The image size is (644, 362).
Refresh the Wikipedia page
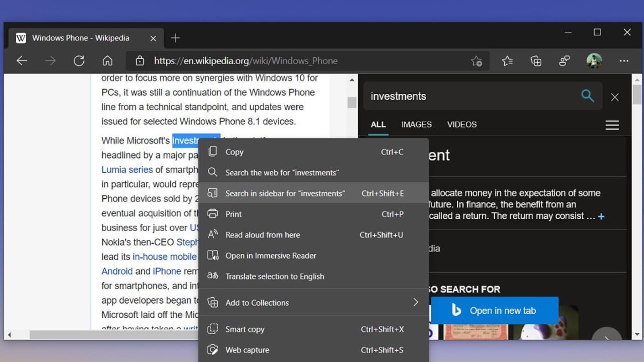[79, 61]
